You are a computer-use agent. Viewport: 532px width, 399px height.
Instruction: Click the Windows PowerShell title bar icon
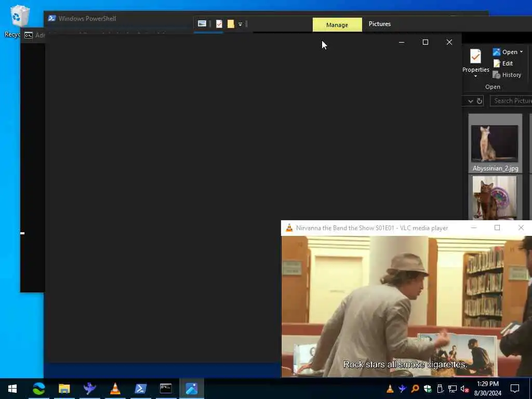pyautogui.click(x=51, y=18)
